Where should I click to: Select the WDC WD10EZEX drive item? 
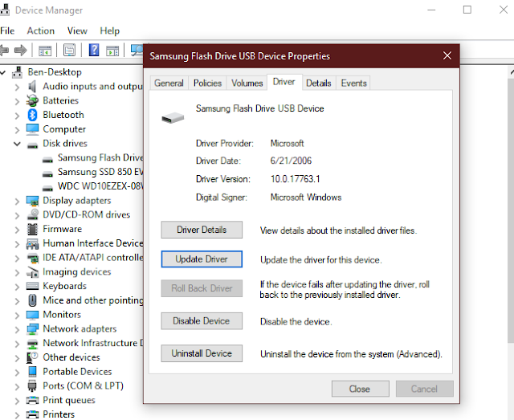tap(100, 186)
